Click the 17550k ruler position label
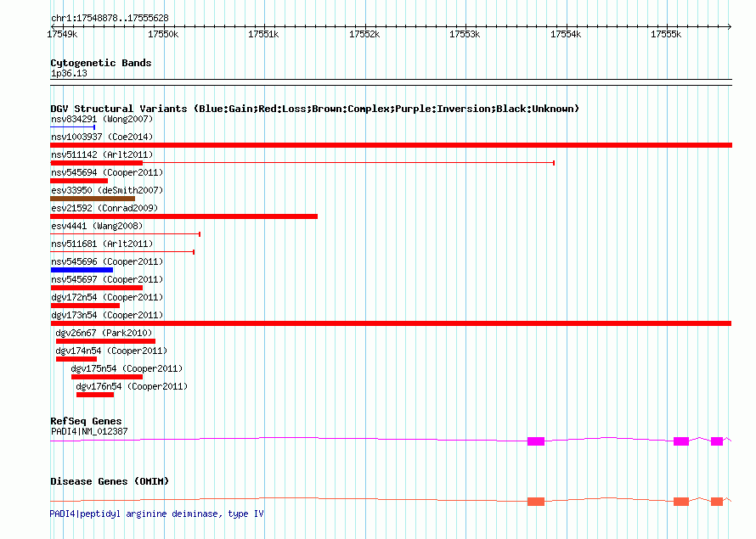The height and width of the screenshot is (539, 756). click(x=163, y=34)
